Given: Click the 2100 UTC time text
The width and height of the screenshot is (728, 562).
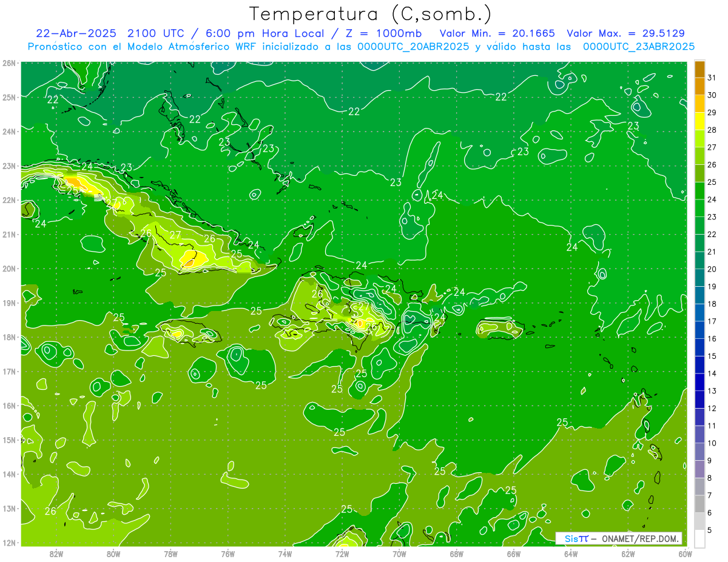Looking at the screenshot, I should (157, 33).
